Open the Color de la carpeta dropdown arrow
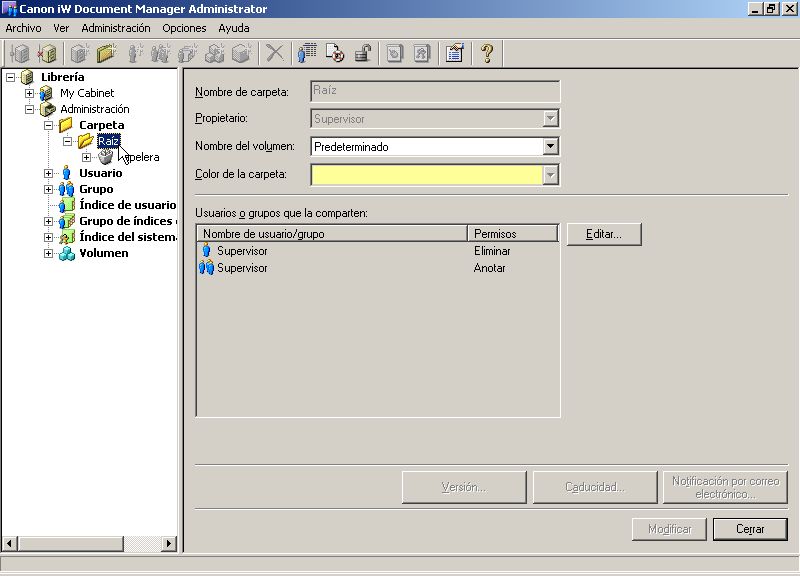Screen dimensions: 800x576 (550, 175)
